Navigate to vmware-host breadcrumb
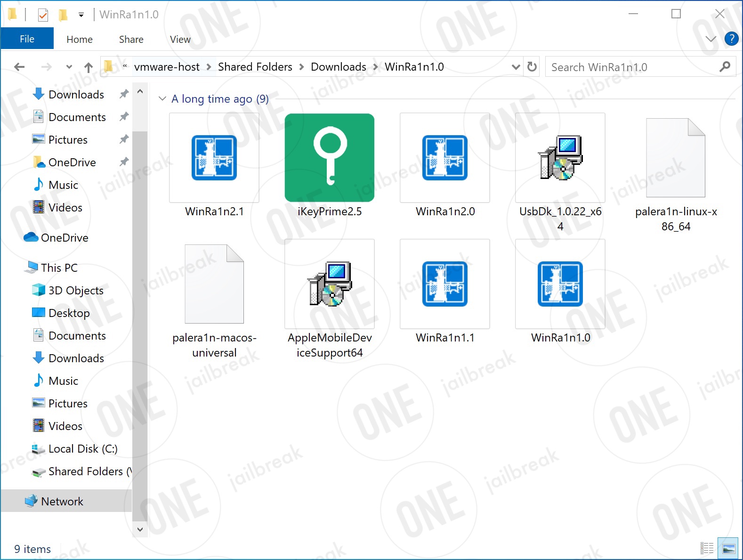The image size is (743, 560). (167, 67)
